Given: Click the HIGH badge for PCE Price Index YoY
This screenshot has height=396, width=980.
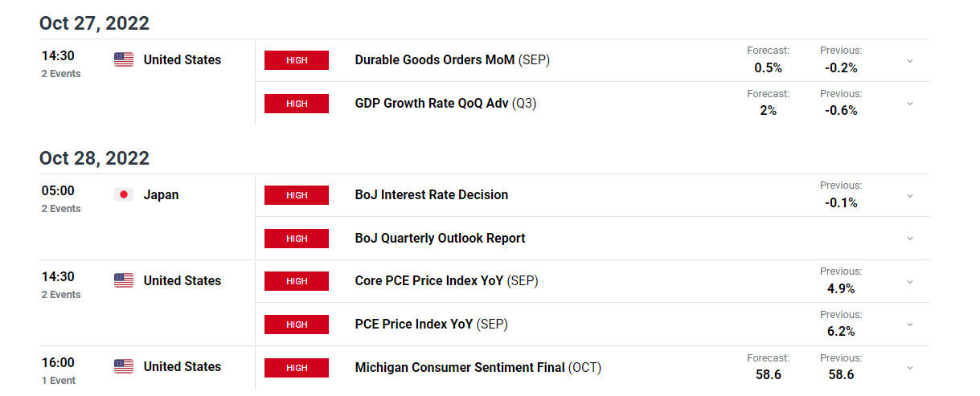Looking at the screenshot, I should tap(297, 325).
